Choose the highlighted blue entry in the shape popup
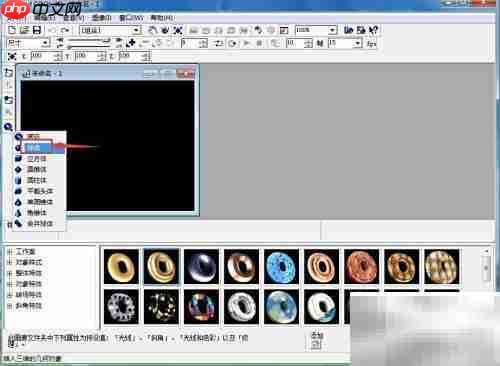Image resolution: width=500 pixels, height=366 pixels. 39,148
